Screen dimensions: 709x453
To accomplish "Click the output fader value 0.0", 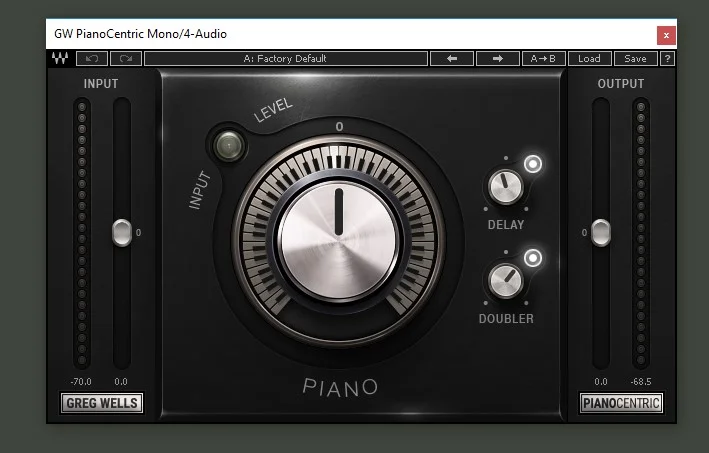I will pyautogui.click(x=600, y=382).
